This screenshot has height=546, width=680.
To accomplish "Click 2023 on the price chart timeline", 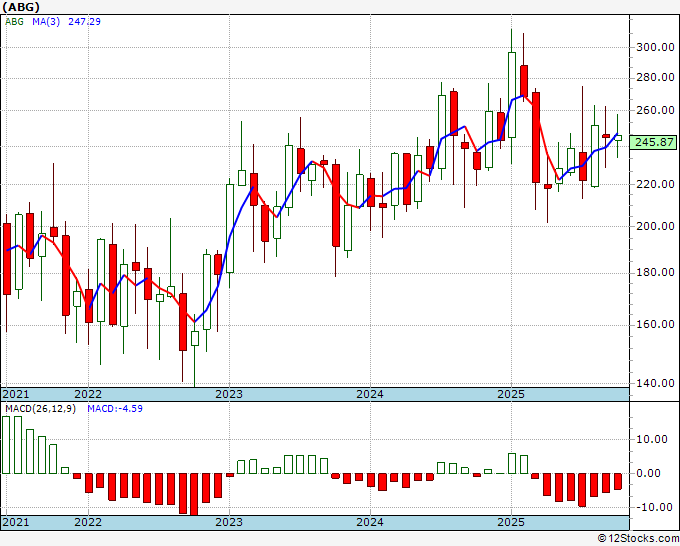I will [229, 394].
